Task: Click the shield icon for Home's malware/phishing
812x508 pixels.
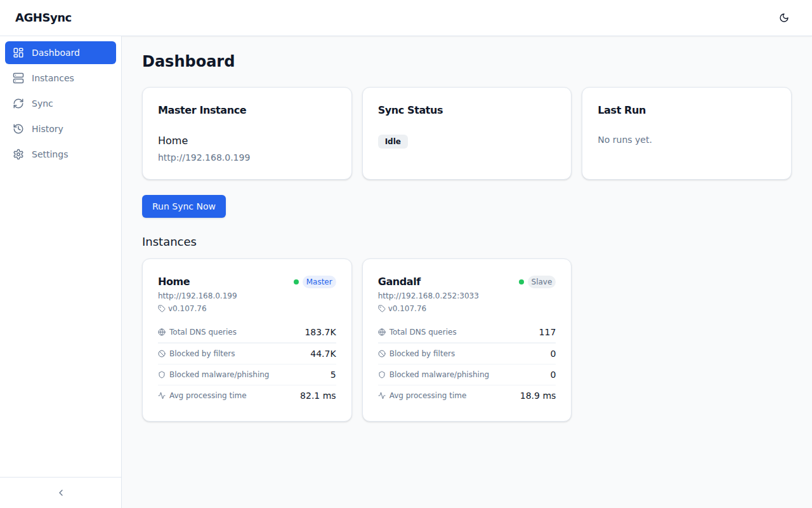Action: (162, 375)
